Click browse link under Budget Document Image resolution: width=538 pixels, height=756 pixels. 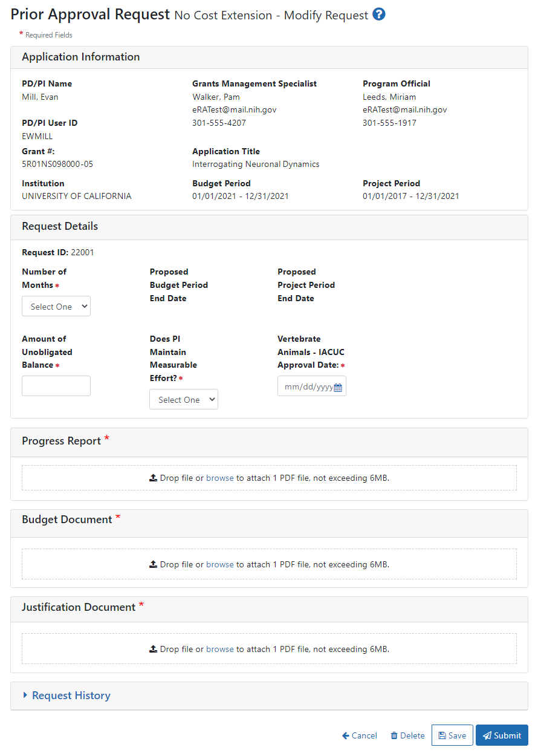[x=220, y=564]
